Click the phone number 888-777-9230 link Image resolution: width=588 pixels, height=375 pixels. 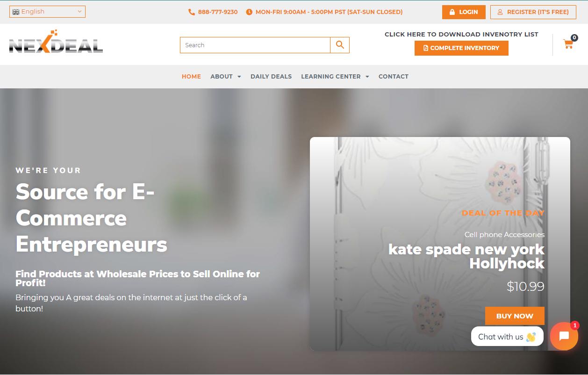[218, 12]
